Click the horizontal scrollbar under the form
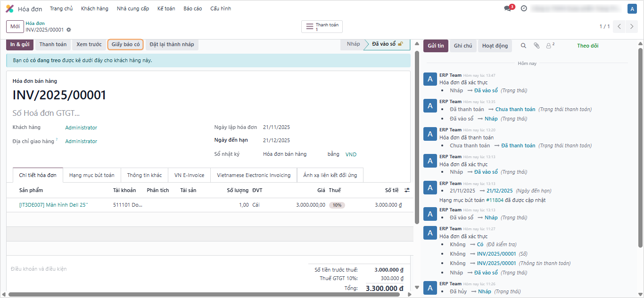644x298 pixels. 204,295
